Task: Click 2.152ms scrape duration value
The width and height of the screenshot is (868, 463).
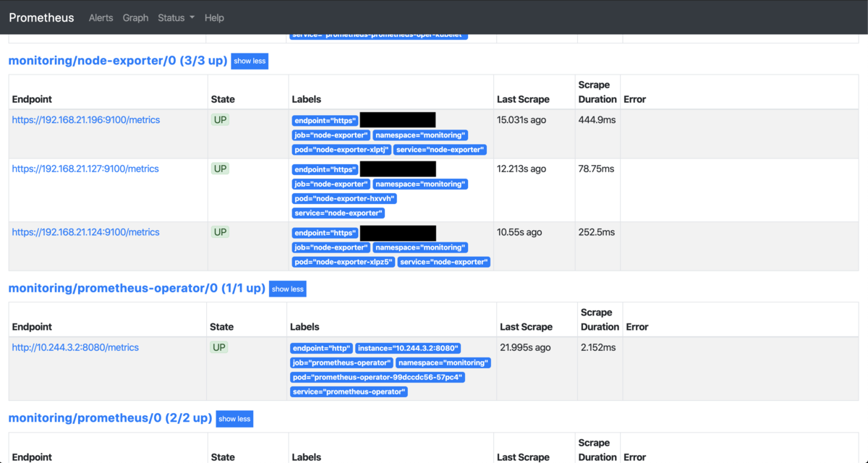Action: point(600,347)
